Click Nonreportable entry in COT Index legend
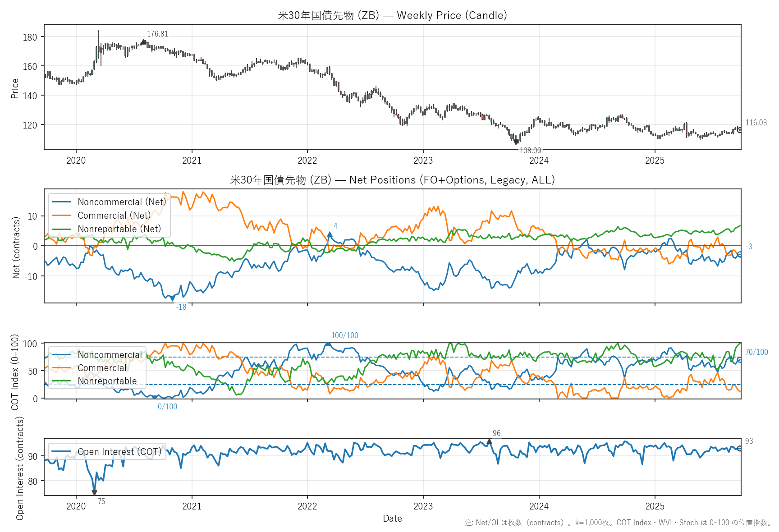Image resolution: width=779 pixels, height=532 pixels. [107, 381]
